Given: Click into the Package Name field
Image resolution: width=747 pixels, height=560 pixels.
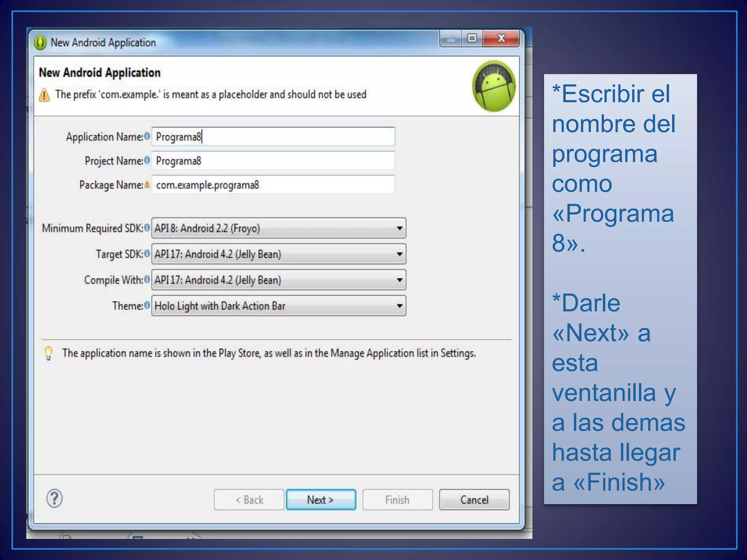Looking at the screenshot, I should click(274, 185).
